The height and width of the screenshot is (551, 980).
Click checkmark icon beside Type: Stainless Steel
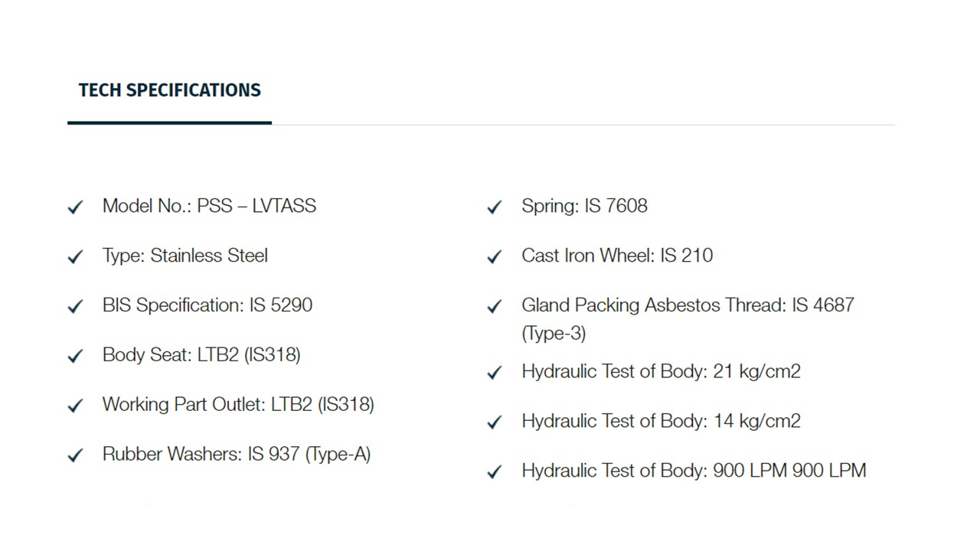coord(75,257)
